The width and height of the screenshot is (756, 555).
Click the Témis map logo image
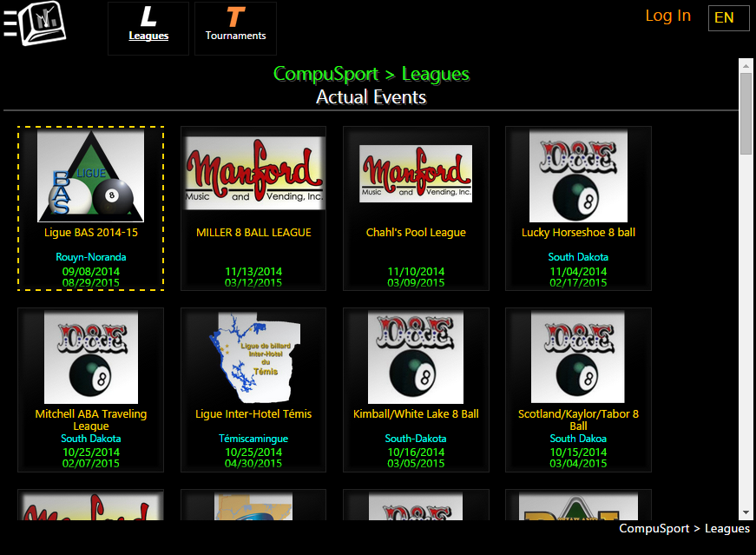click(253, 358)
